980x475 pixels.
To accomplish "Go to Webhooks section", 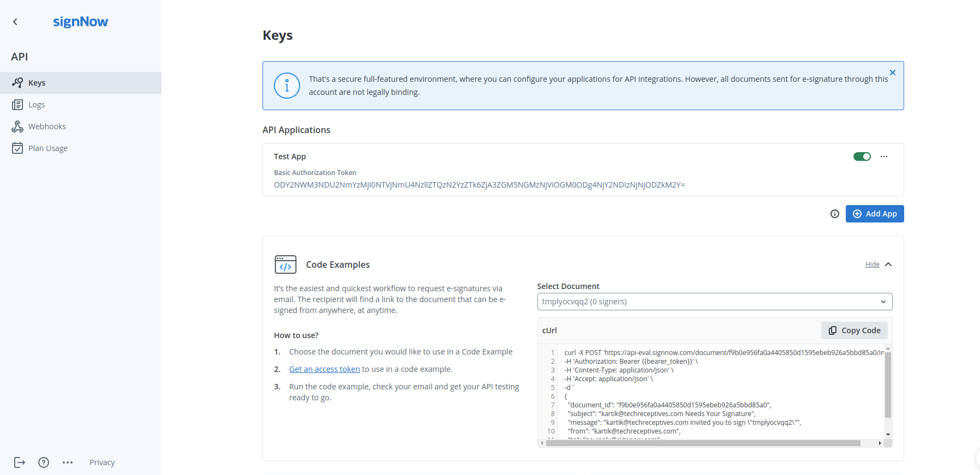I will point(47,127).
